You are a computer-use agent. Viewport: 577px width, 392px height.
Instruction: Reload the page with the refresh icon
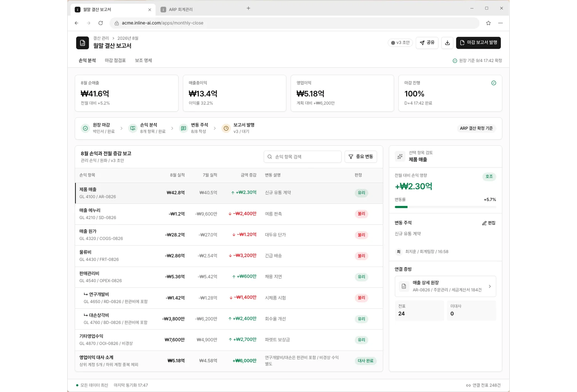coord(101,23)
